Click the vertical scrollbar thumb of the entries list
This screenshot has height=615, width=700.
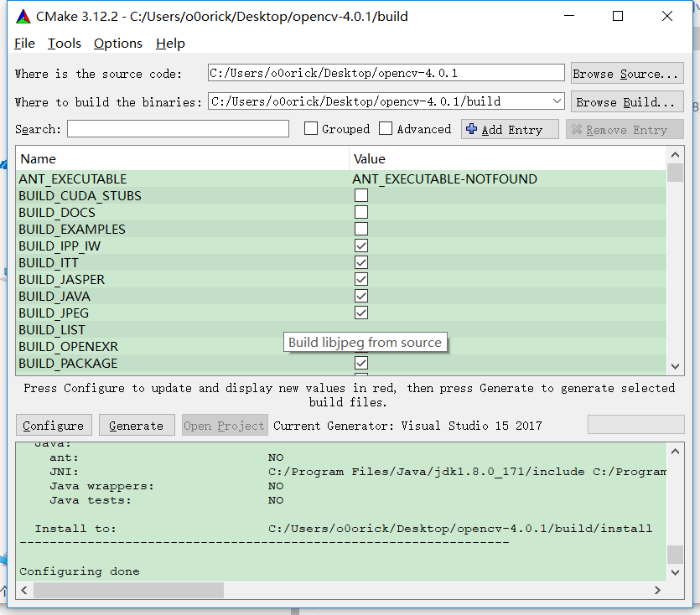pos(675,173)
